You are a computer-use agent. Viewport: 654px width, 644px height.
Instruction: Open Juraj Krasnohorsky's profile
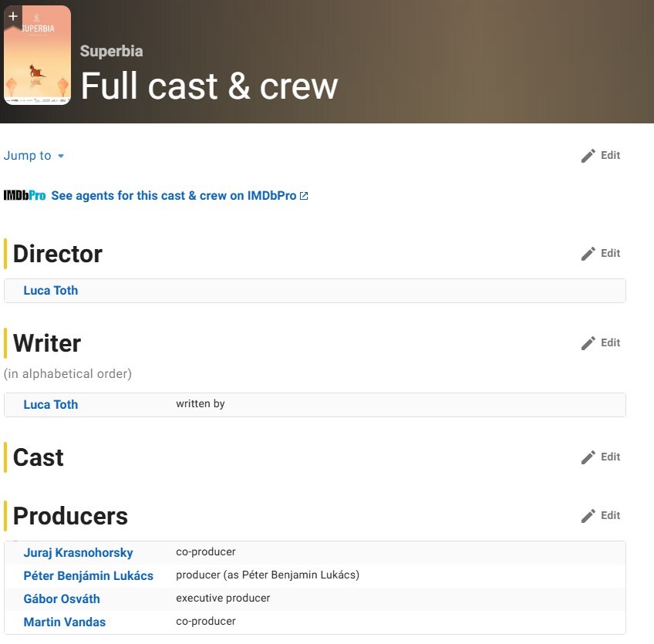(x=78, y=553)
